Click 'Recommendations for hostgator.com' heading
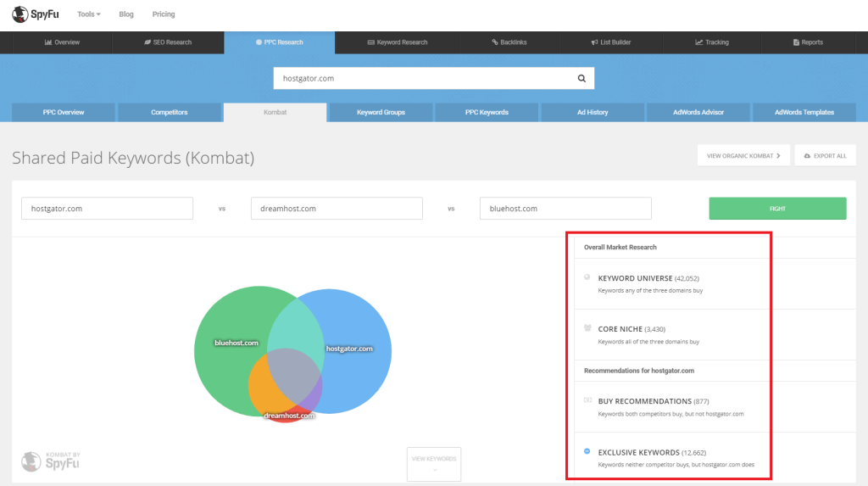Image resolution: width=868 pixels, height=486 pixels. (639, 371)
